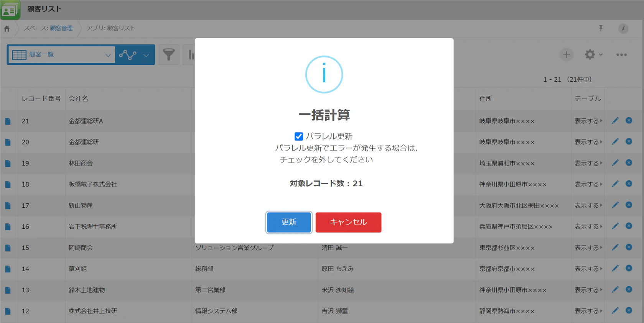644x323 pixels.
Task: Delete record 16 with the x icon
Action: coord(629,226)
